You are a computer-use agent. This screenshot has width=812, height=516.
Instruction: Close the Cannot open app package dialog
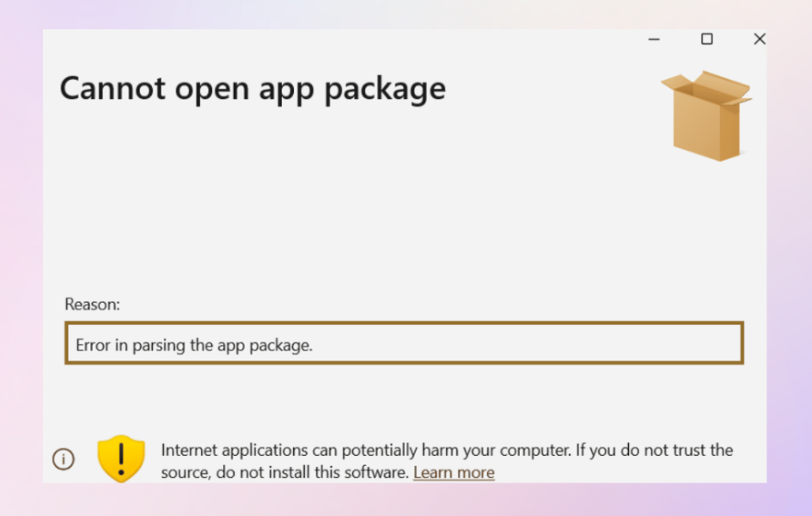pos(759,40)
